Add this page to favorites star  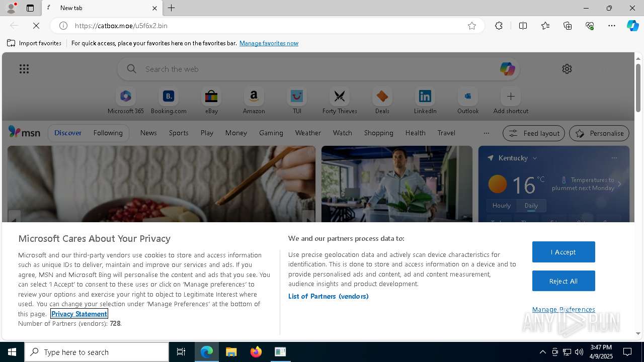[x=472, y=26]
